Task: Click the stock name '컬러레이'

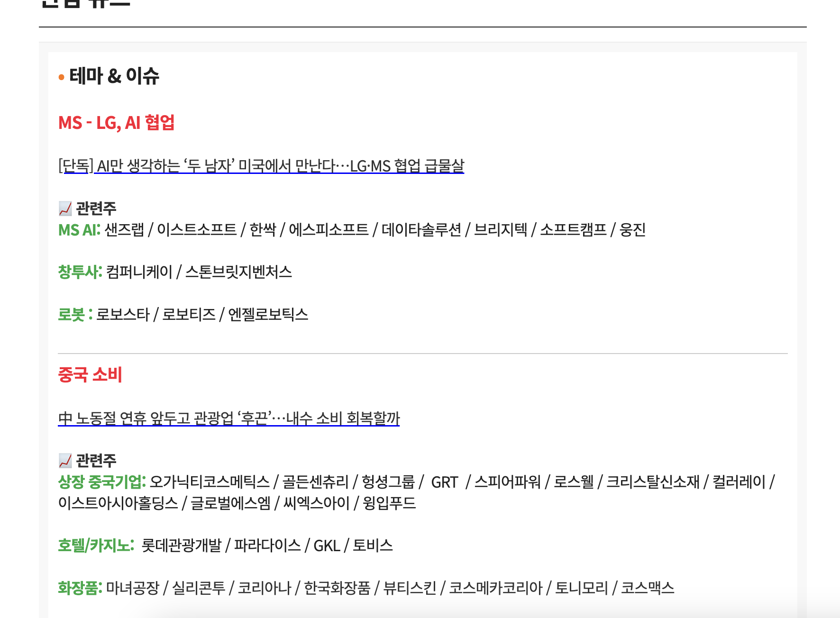Action: coord(739,482)
